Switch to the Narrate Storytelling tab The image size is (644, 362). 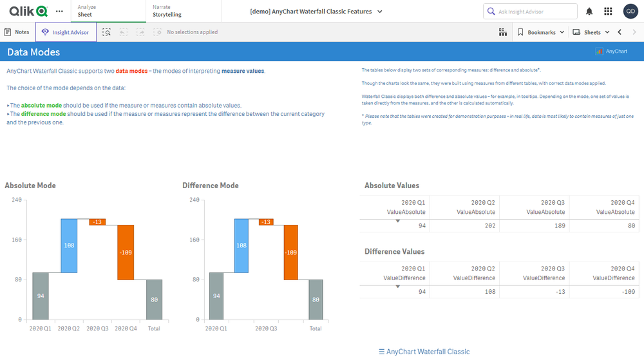tap(182, 11)
